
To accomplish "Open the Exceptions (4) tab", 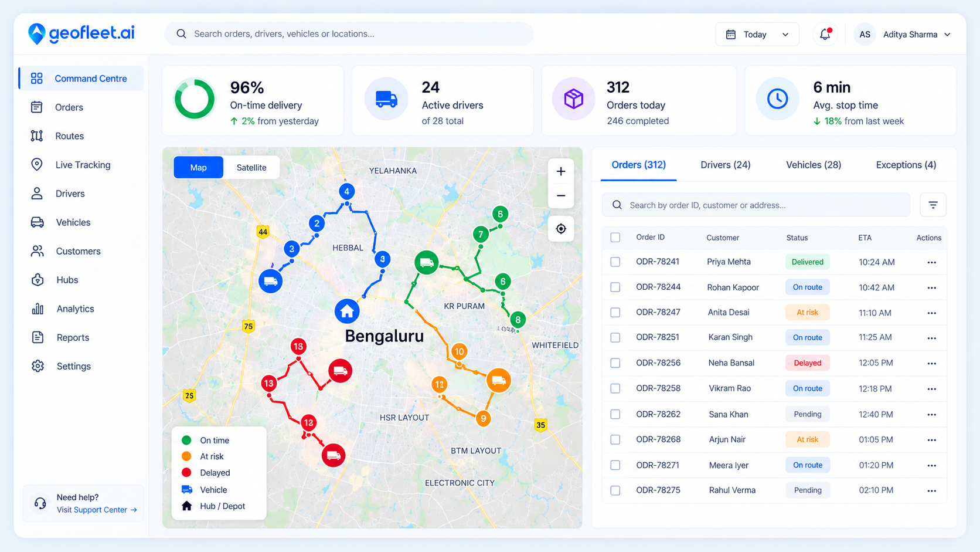I will coord(906,165).
